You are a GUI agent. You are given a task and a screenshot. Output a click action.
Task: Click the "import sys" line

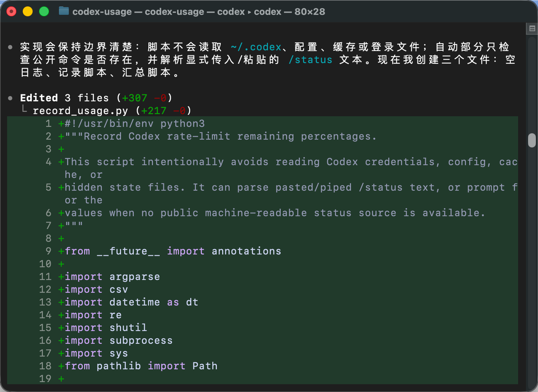[x=96, y=353]
